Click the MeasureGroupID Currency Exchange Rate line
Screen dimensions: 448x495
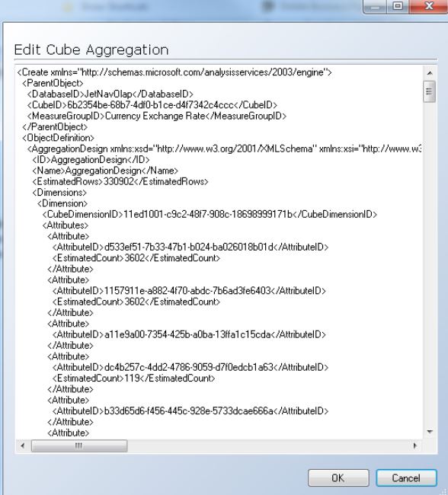(x=157, y=116)
